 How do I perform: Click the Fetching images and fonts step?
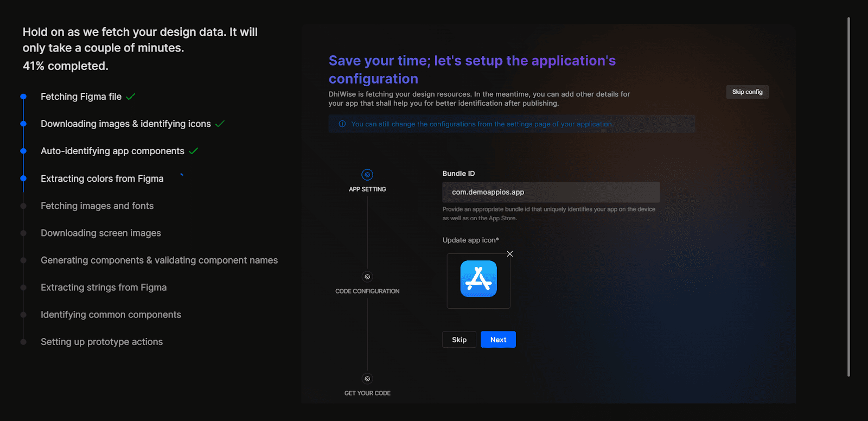[x=97, y=206]
